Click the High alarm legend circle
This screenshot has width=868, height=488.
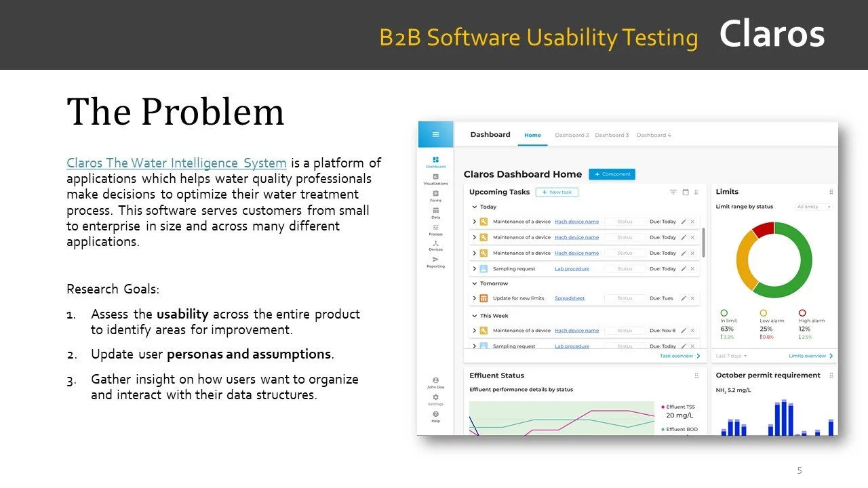(x=802, y=313)
